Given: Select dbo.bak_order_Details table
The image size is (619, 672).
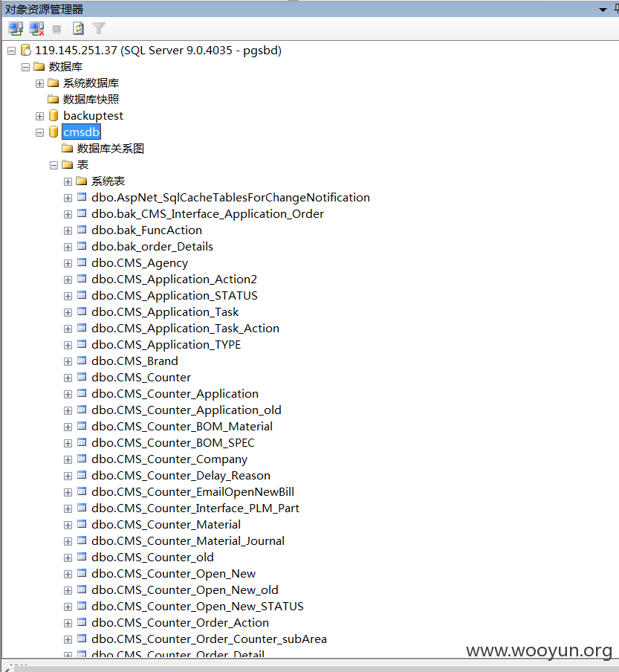Looking at the screenshot, I should pos(152,247).
